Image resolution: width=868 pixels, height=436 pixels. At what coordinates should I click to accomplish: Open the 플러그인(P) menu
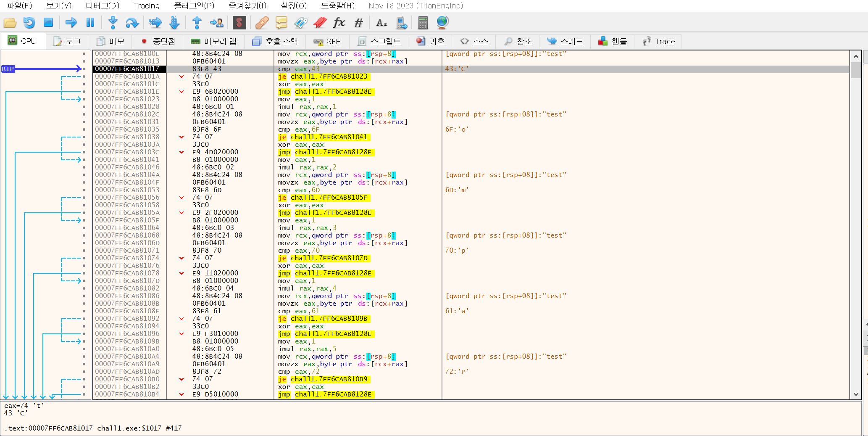click(x=194, y=6)
